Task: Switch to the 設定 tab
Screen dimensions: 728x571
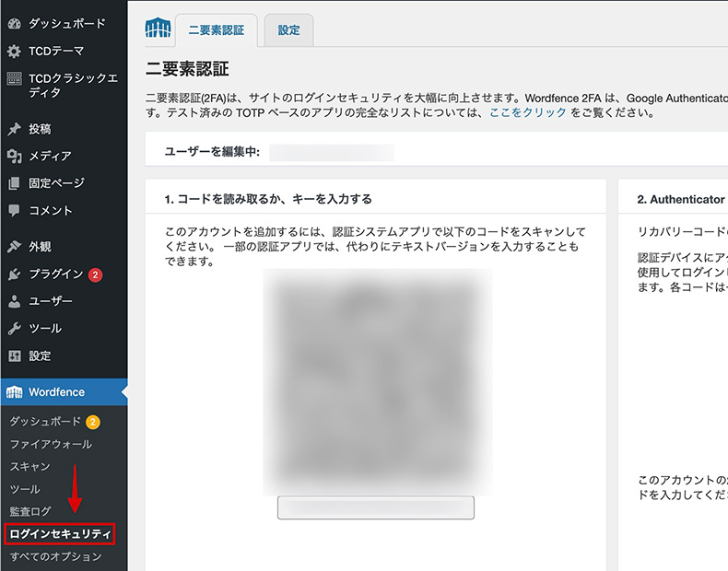Action: pyautogui.click(x=288, y=30)
